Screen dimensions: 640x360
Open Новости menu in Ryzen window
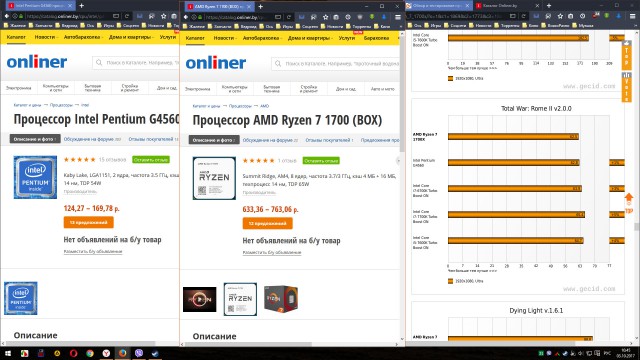[x=225, y=38]
